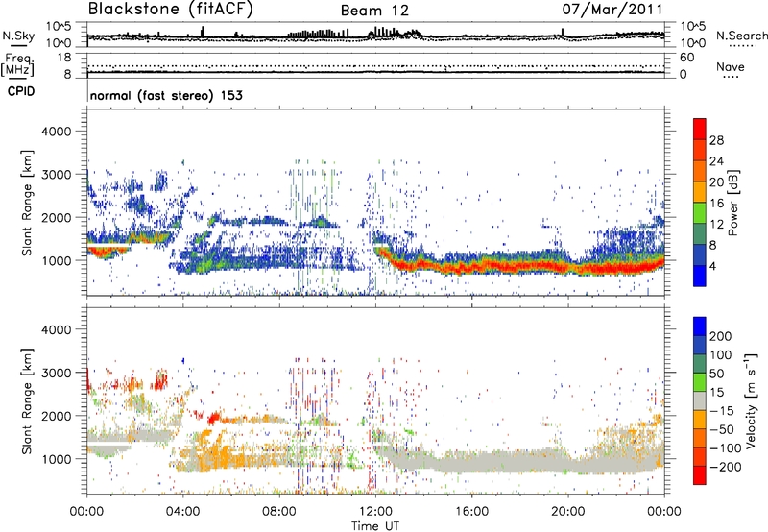Click the 'Velocity [m s-1]' colorbar label

point(751,400)
